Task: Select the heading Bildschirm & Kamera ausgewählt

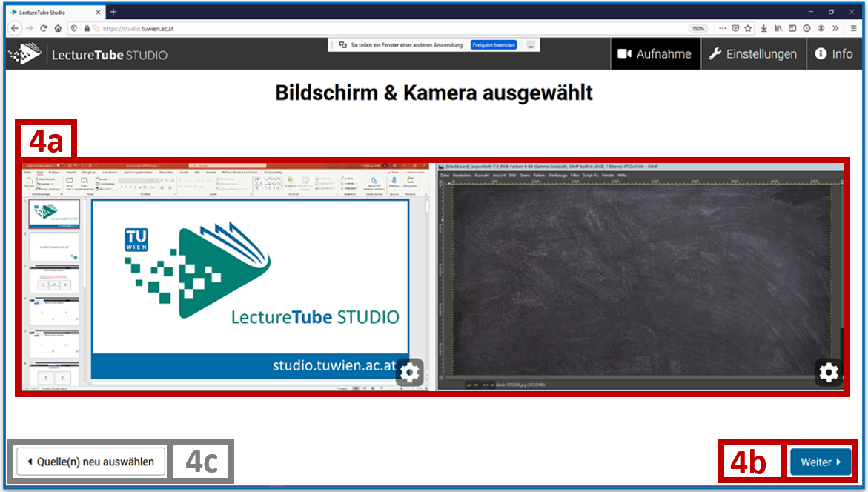Action: tap(434, 93)
